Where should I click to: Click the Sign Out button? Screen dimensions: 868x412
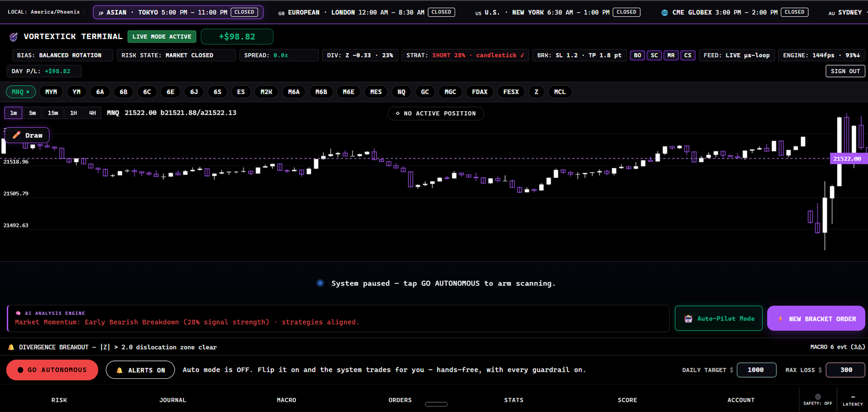845,71
